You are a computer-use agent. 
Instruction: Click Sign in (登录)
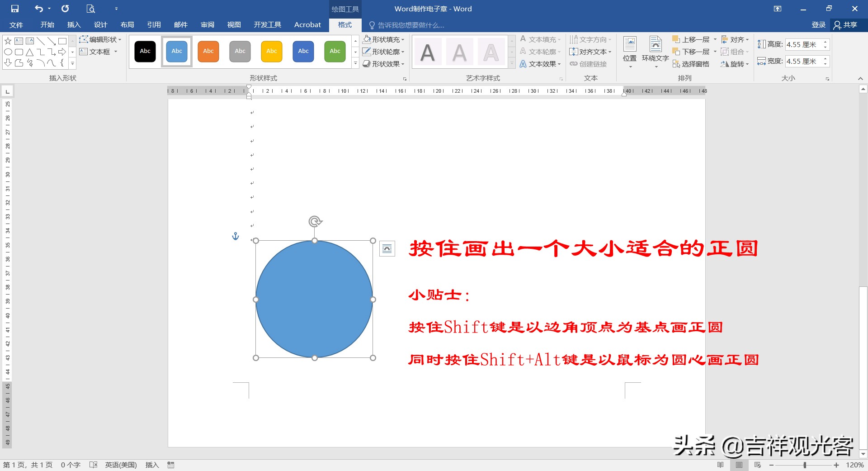(818, 24)
